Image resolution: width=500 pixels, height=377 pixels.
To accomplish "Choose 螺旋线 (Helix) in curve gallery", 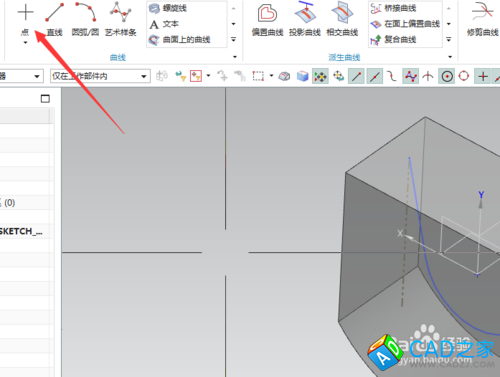I will pos(168,8).
